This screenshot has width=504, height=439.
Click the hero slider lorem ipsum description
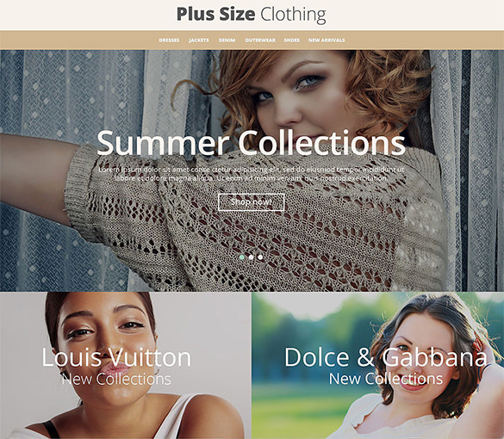pos(251,174)
